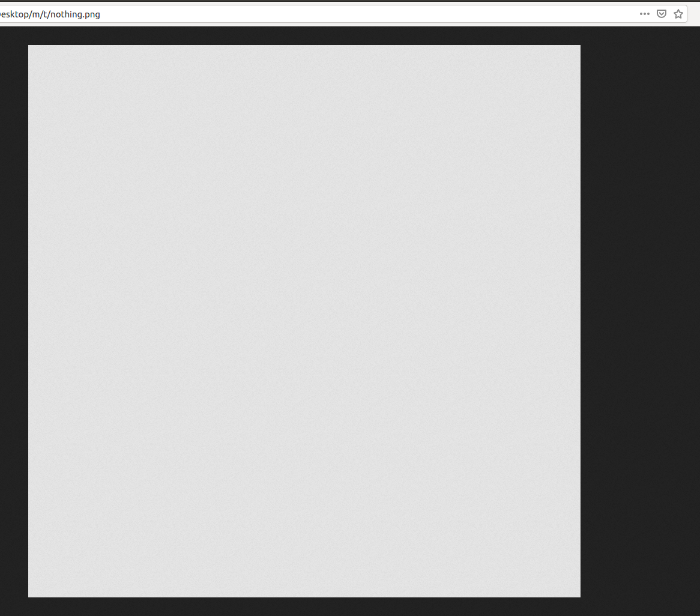Image resolution: width=700 pixels, height=616 pixels.
Task: Save page to Pocket icon
Action: [661, 14]
